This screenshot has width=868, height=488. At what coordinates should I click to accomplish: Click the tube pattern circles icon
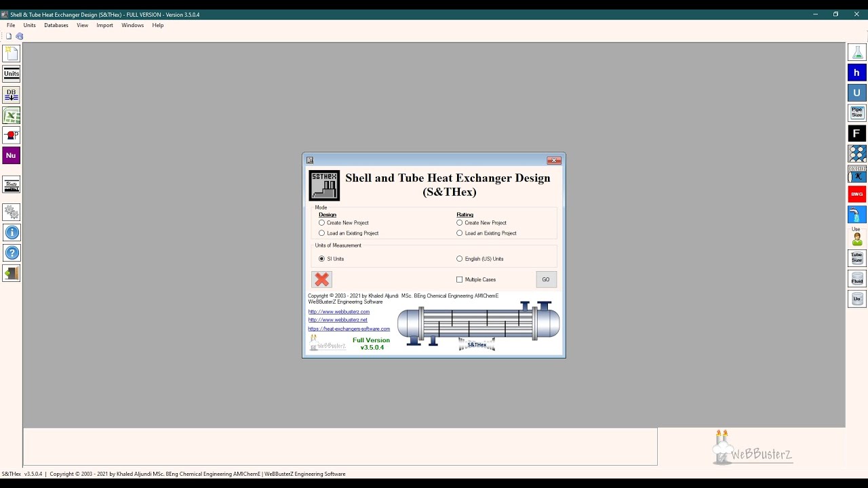point(857,154)
